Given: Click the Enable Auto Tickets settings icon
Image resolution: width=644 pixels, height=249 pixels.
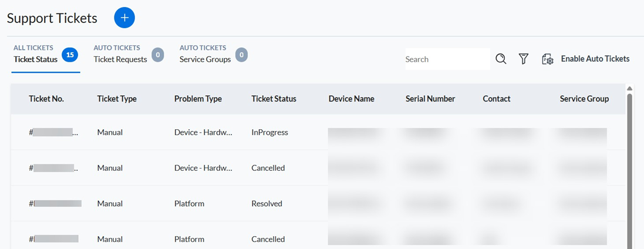Looking at the screenshot, I should [548, 59].
